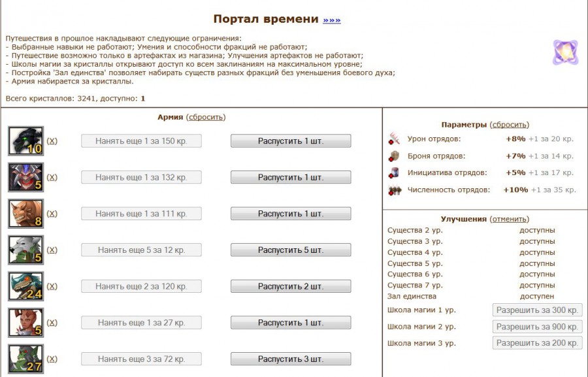Remove the white wolf stack with (X)

coord(52,250)
